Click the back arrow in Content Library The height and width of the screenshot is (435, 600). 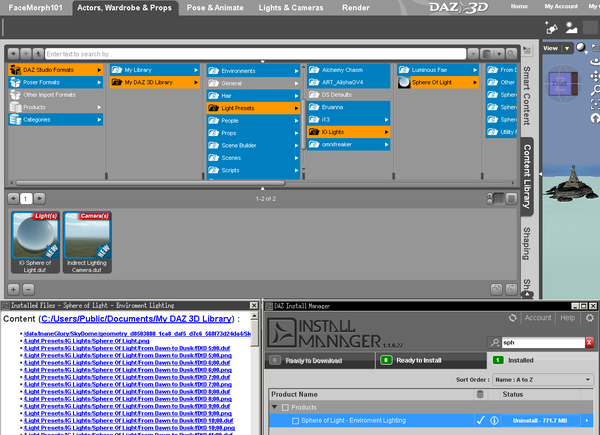coord(13,54)
